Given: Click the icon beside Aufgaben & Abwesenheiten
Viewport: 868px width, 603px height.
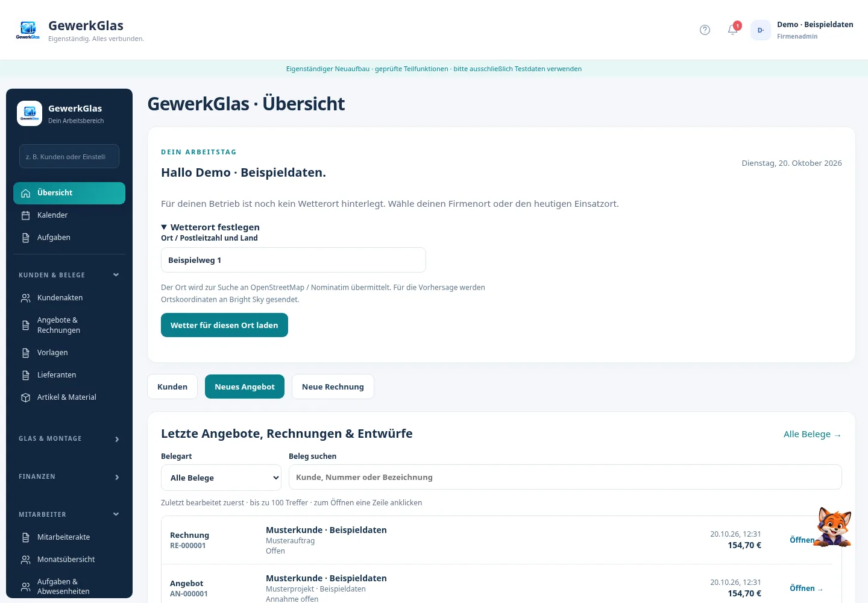Looking at the screenshot, I should [x=25, y=587].
